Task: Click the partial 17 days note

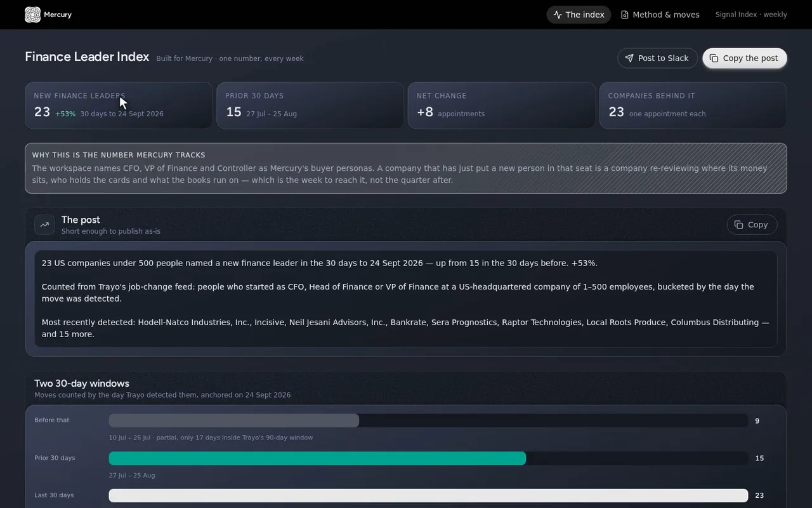Action: [211, 438]
